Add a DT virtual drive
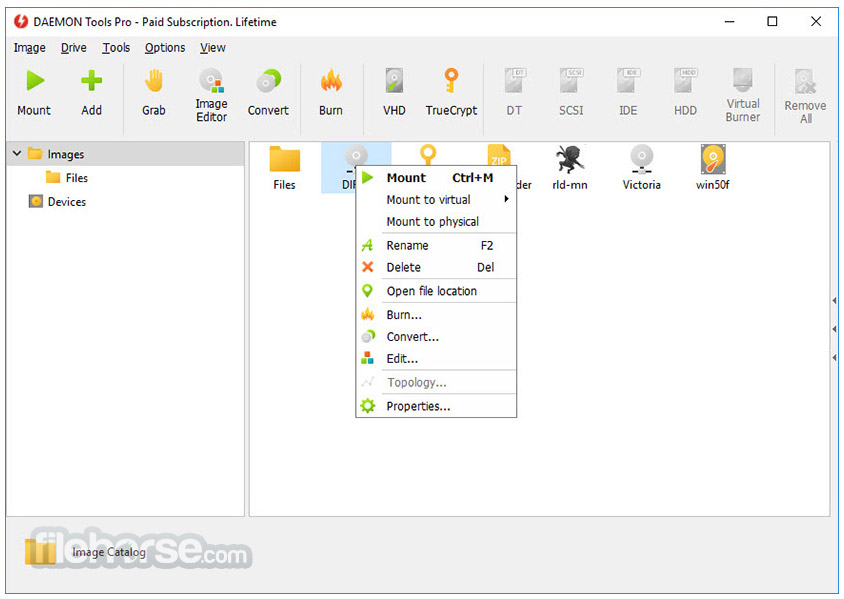This screenshot has width=844, height=599. [514, 93]
